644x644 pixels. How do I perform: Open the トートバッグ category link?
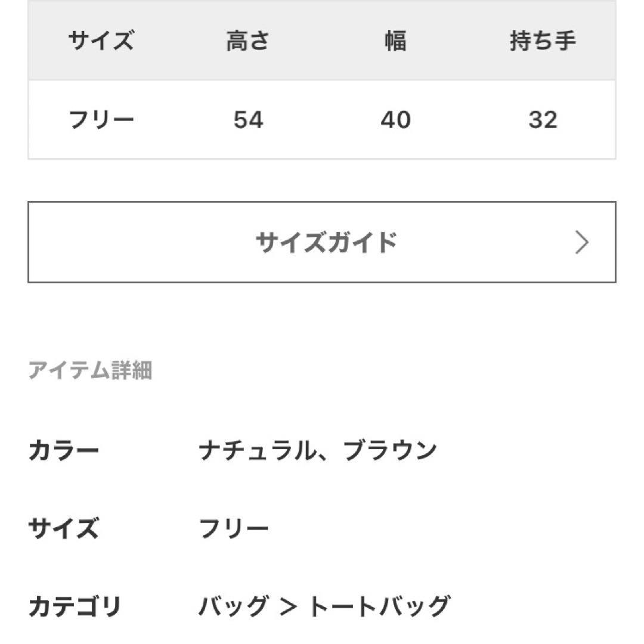[x=379, y=606]
